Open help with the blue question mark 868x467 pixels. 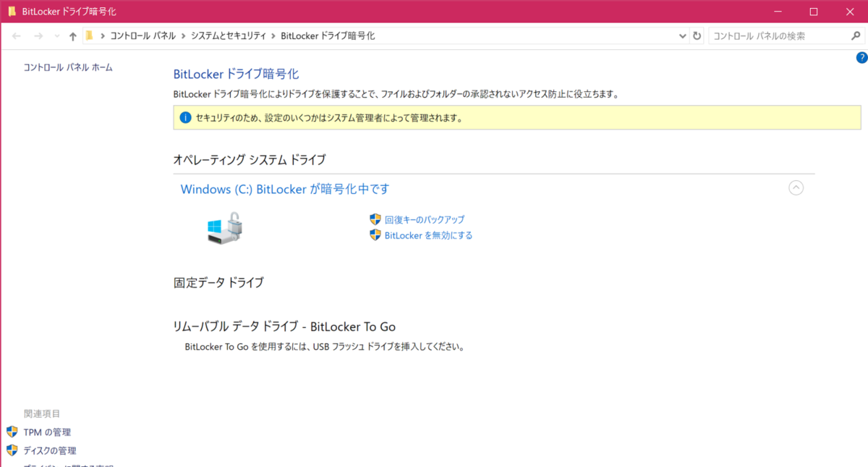pyautogui.click(x=861, y=58)
